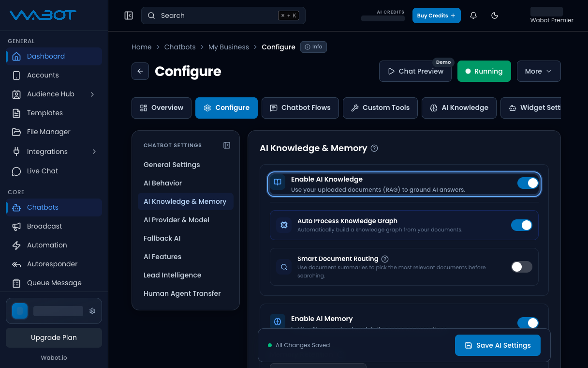The height and width of the screenshot is (368, 588).
Task: Open Fallback AI section
Action: click(186, 238)
